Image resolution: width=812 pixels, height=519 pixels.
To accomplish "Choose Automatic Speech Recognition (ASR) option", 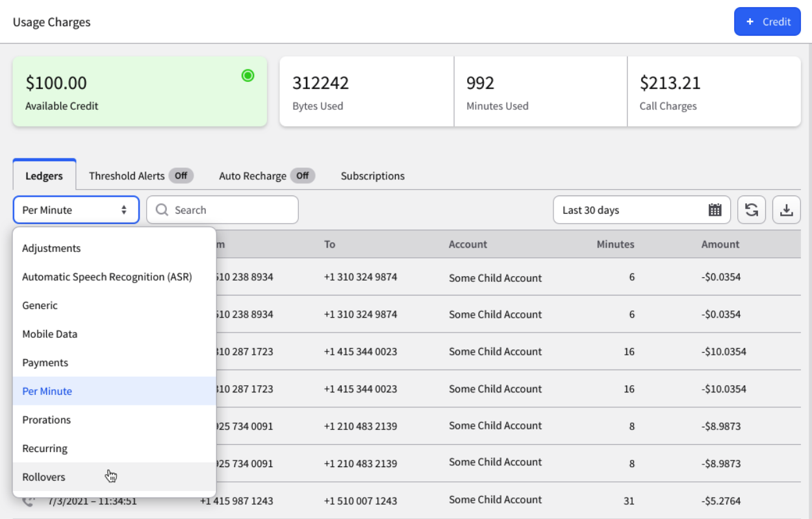I will tap(114, 277).
